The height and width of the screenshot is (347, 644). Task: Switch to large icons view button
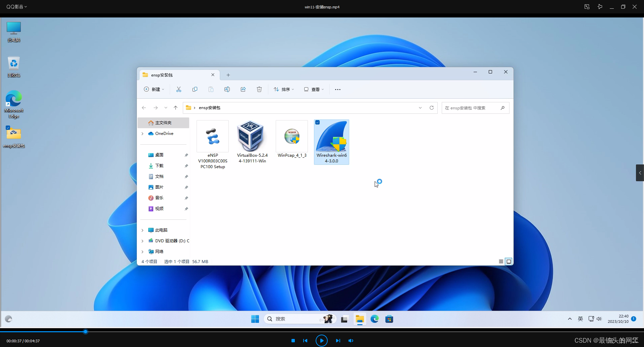(509, 261)
